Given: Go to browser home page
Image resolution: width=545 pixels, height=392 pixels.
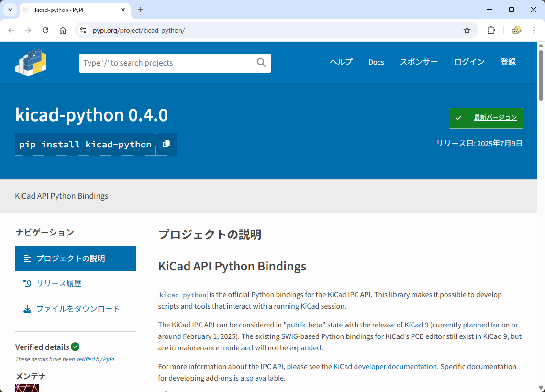Looking at the screenshot, I should (x=63, y=30).
